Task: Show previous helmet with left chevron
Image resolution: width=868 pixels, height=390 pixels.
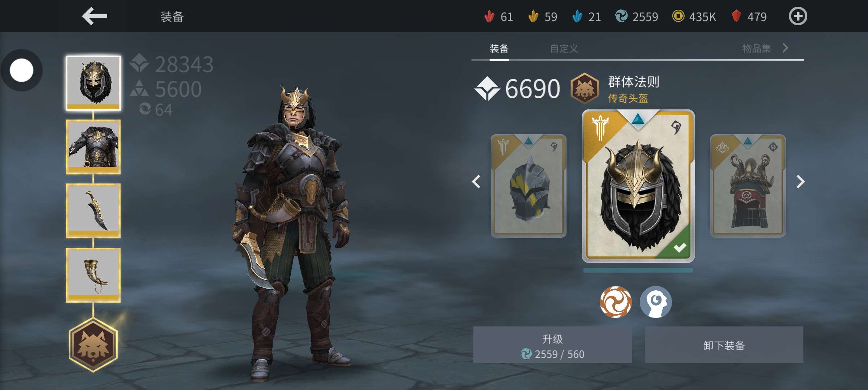Action: click(x=477, y=182)
